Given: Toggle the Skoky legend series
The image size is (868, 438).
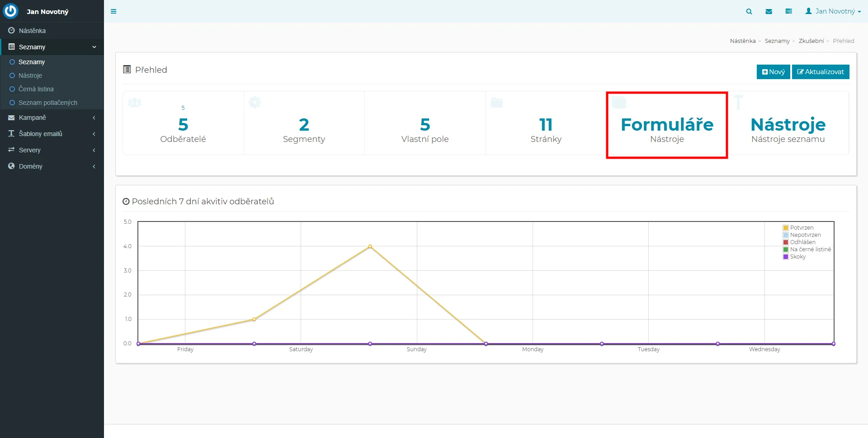Looking at the screenshot, I should (797, 257).
